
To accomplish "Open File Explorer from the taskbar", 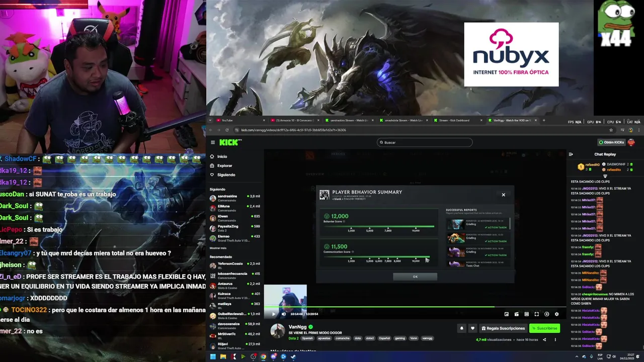I will click(223, 357).
